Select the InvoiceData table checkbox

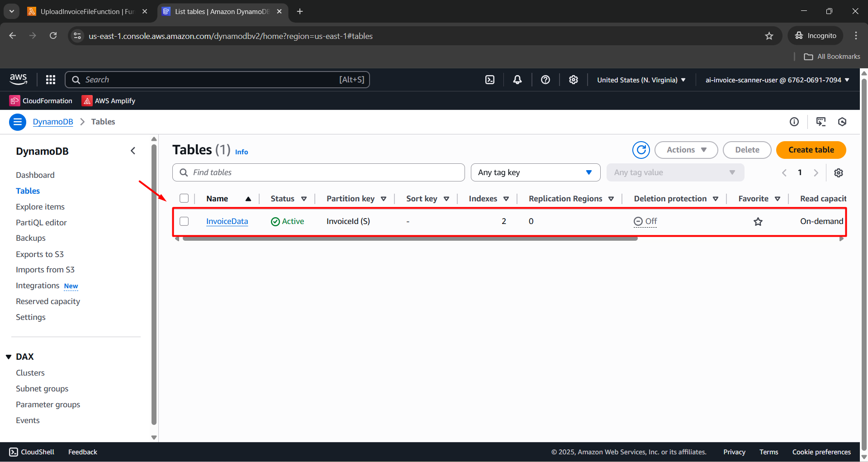click(x=184, y=221)
